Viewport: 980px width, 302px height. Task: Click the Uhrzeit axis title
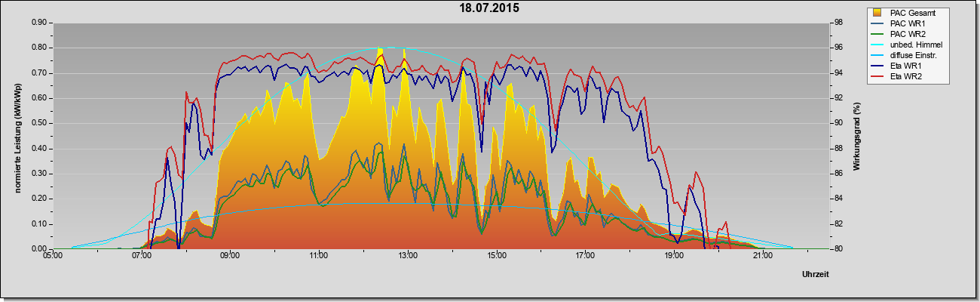coord(816,275)
